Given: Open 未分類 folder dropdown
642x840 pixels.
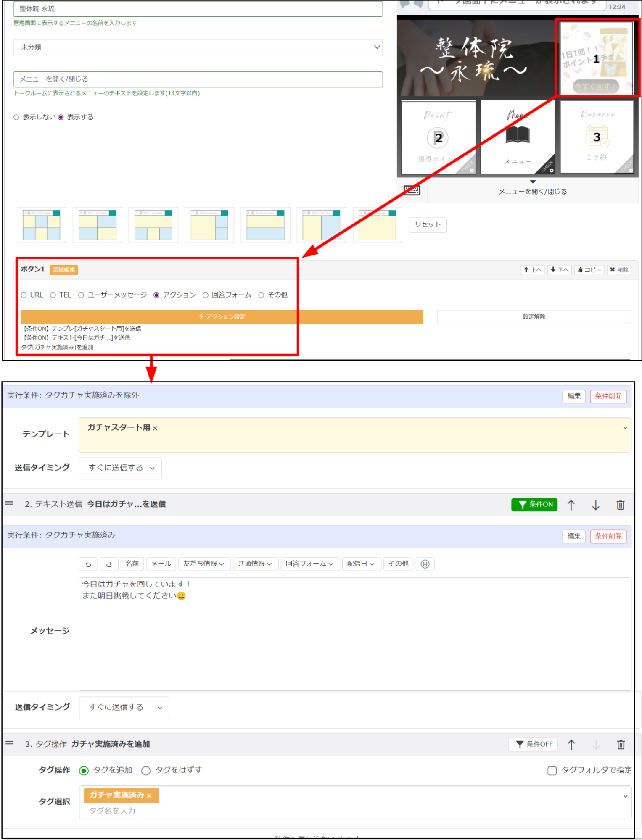Looking at the screenshot, I should pyautogui.click(x=198, y=47).
